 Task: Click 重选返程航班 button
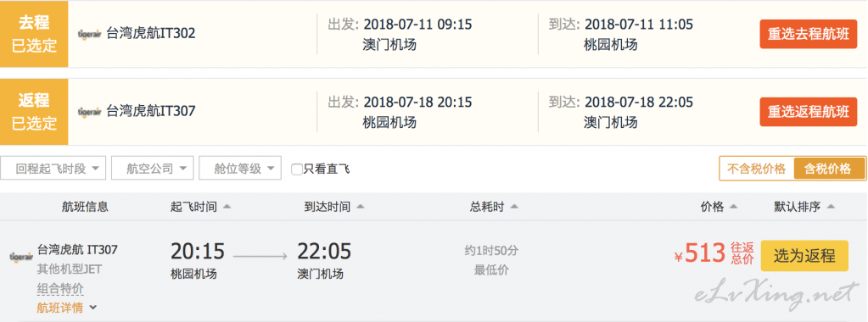[809, 112]
